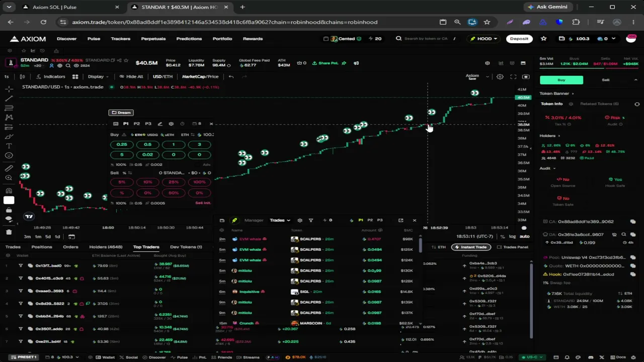The width and height of the screenshot is (644, 362).
Task: Open the Display dropdown
Action: (x=98, y=76)
